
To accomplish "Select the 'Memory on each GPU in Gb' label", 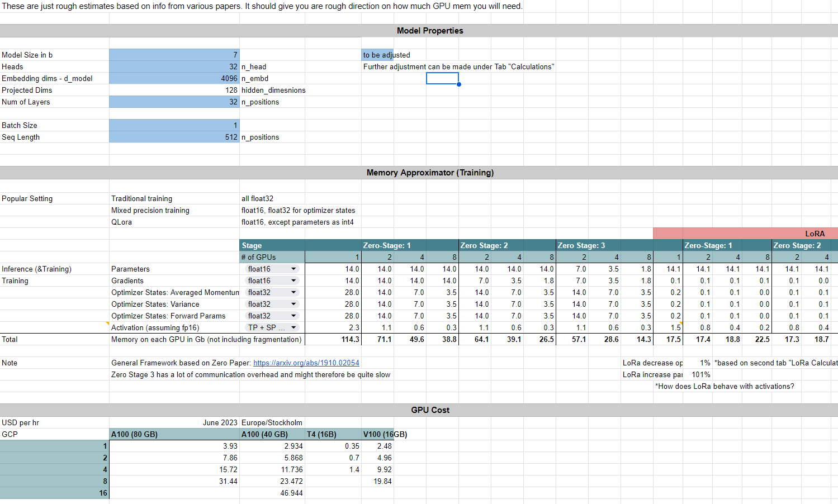I will coord(206,339).
